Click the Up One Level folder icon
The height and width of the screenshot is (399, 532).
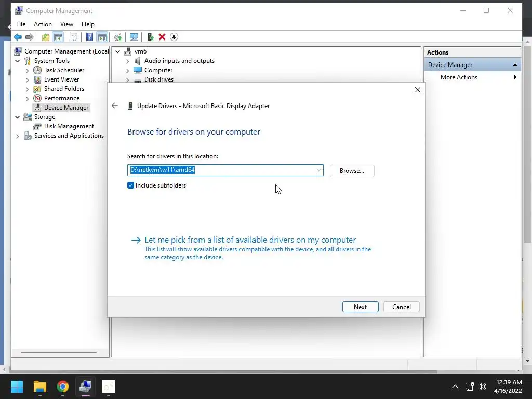46,37
